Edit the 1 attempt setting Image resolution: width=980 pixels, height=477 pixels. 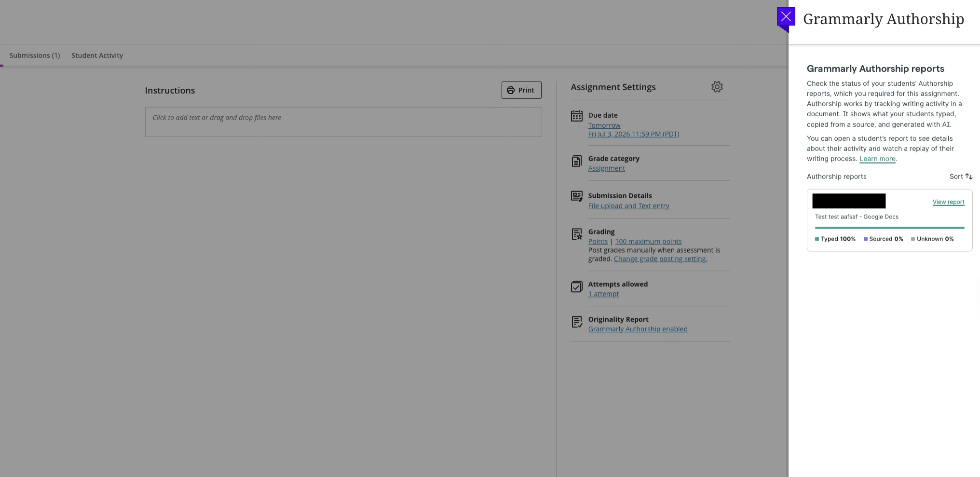click(x=604, y=294)
